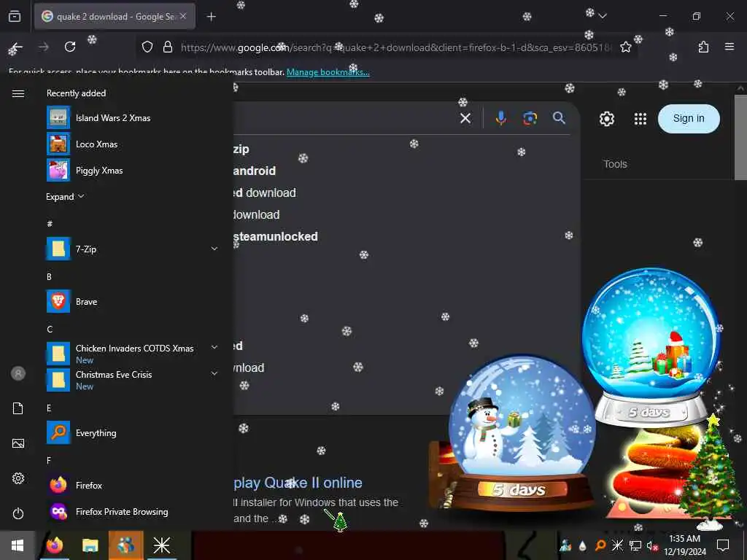Open Firefox Private Browsing

point(132,511)
